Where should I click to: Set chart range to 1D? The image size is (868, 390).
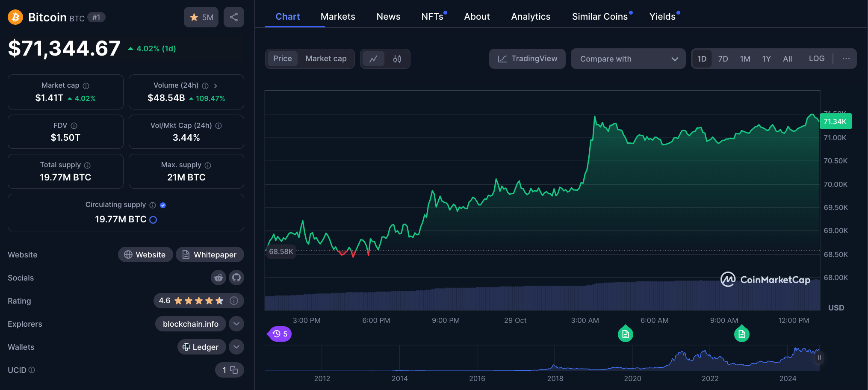[702, 59]
